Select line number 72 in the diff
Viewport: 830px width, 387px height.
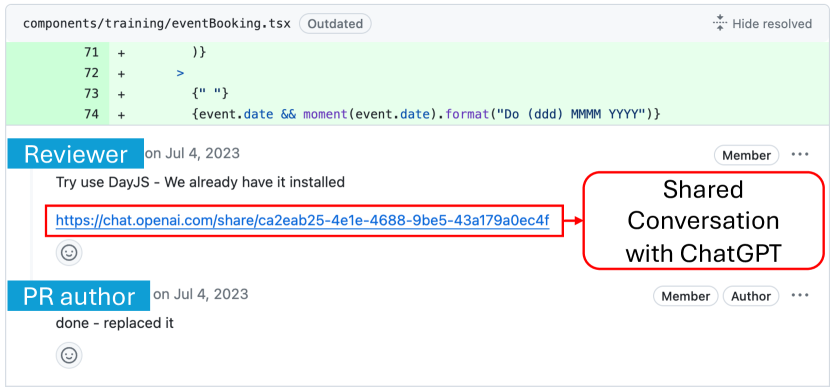point(91,73)
